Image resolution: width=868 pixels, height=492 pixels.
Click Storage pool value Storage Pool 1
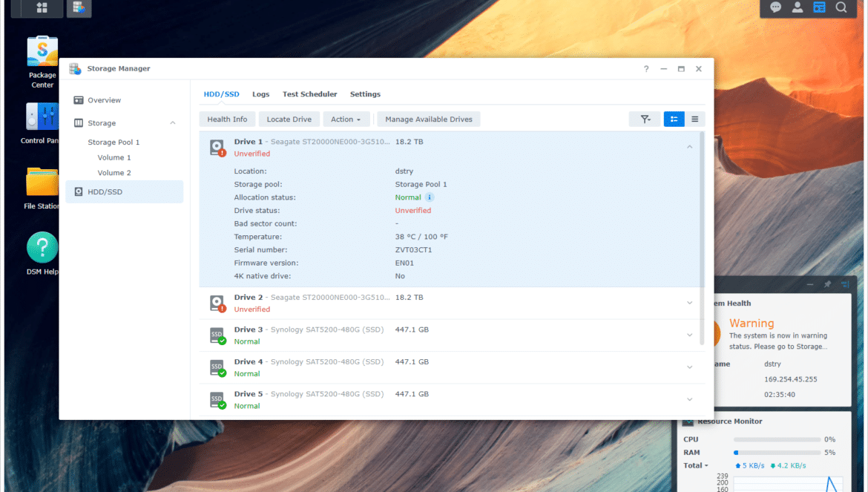[421, 184]
